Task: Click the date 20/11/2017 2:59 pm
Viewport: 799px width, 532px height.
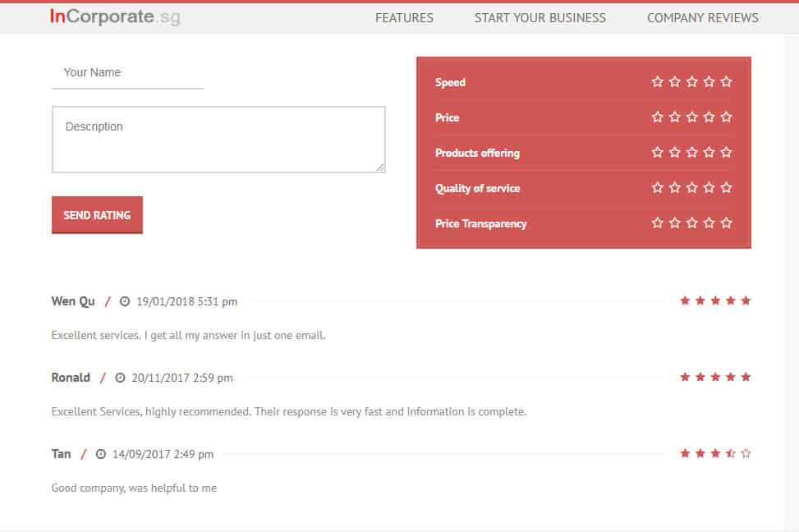Action: point(182,378)
